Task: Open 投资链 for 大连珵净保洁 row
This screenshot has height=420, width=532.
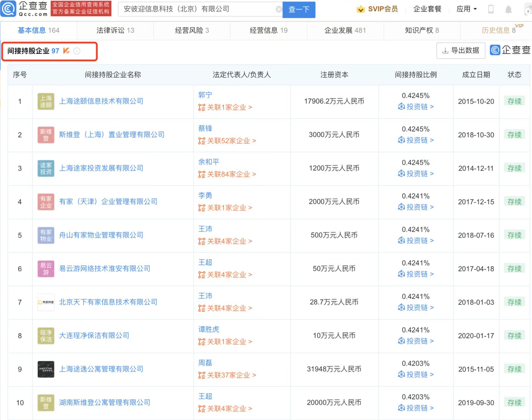Action: [x=416, y=341]
